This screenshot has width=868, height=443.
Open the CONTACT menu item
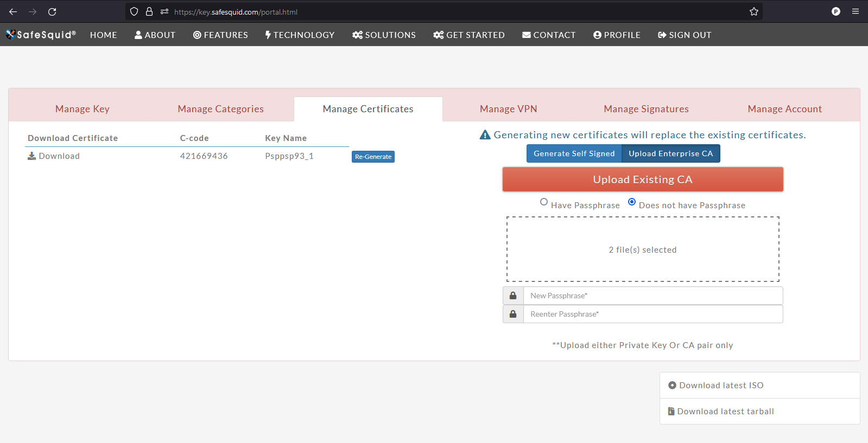click(x=549, y=35)
